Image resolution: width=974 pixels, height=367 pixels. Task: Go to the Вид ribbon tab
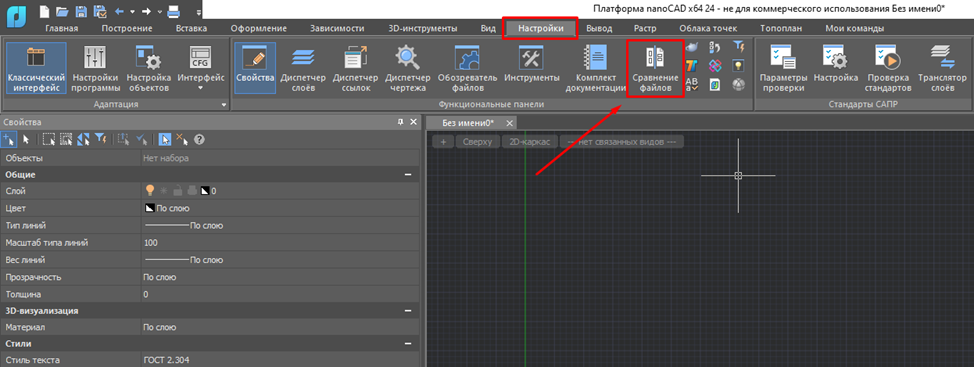pos(488,29)
